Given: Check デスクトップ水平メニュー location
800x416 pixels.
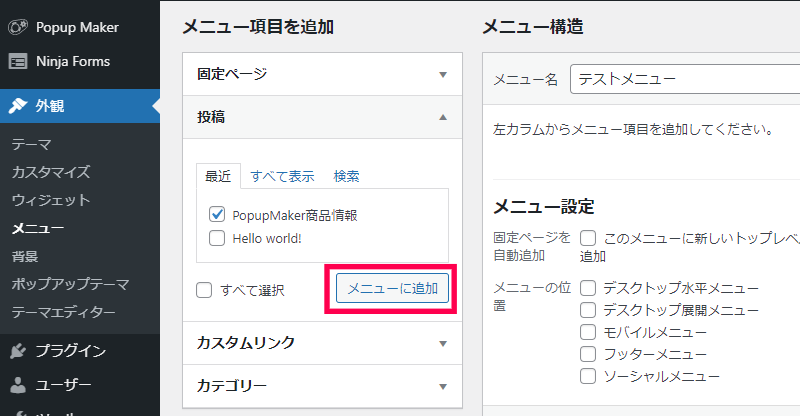Looking at the screenshot, I should pos(588,288).
